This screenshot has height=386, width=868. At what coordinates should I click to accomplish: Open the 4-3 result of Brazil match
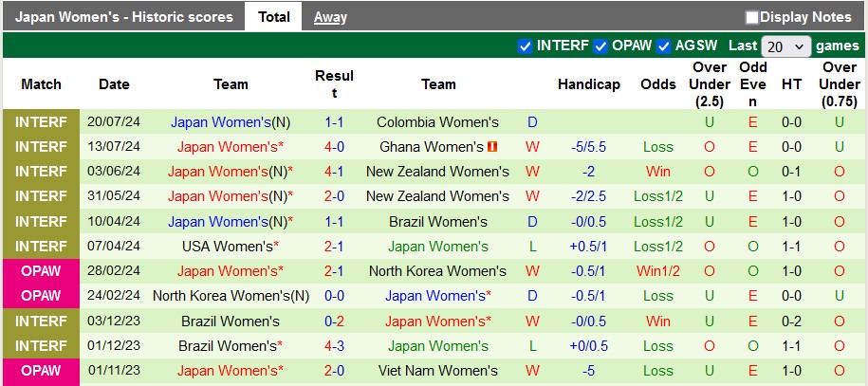coord(334,345)
